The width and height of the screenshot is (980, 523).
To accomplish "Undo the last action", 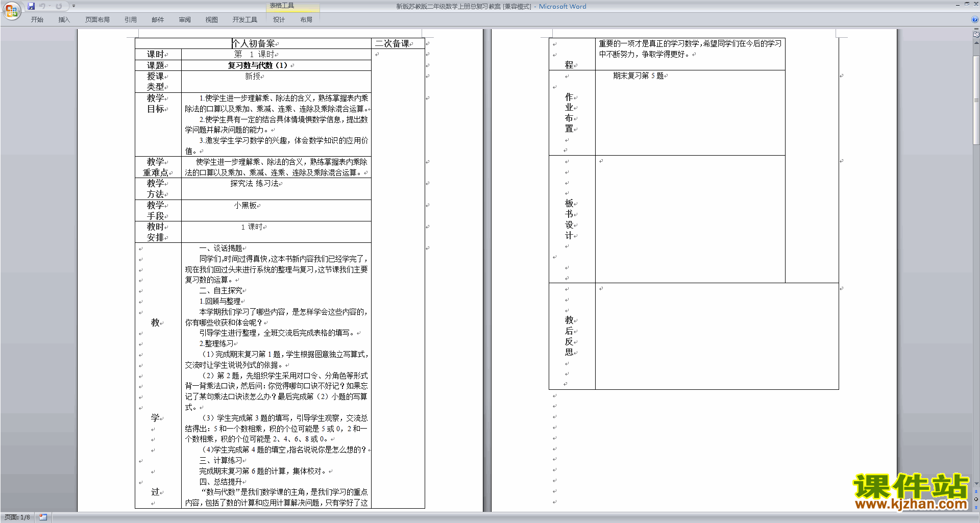I will pyautogui.click(x=42, y=6).
